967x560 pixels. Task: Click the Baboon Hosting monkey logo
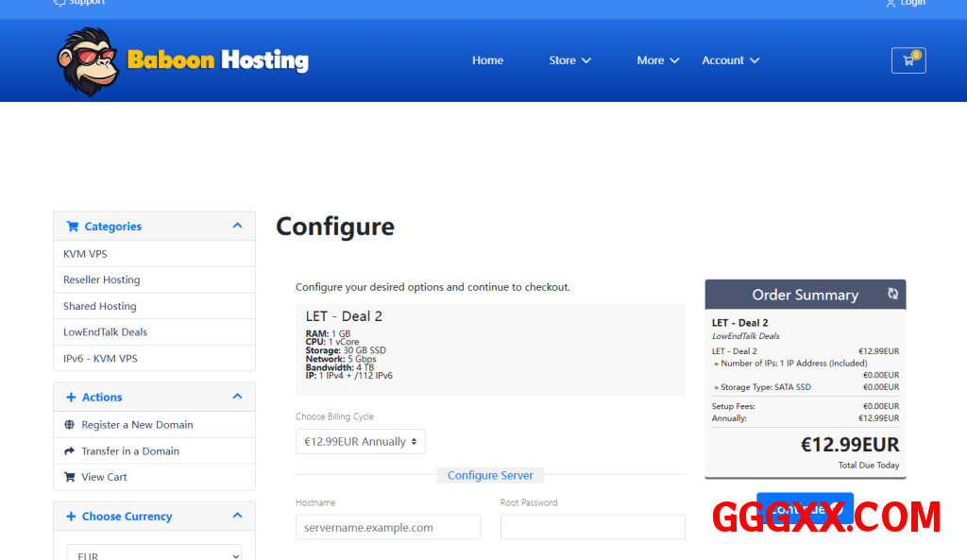click(x=86, y=61)
